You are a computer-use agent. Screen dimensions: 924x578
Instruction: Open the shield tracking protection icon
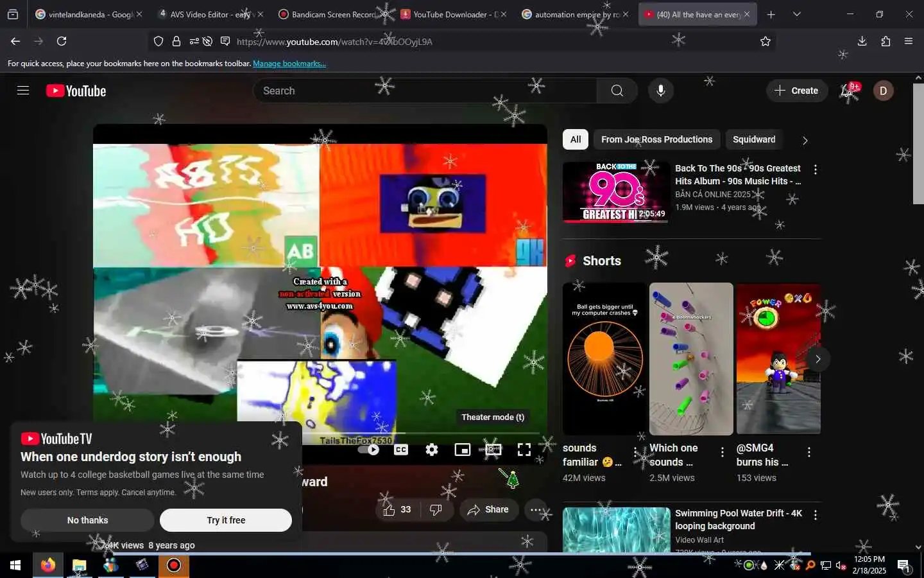(158, 41)
